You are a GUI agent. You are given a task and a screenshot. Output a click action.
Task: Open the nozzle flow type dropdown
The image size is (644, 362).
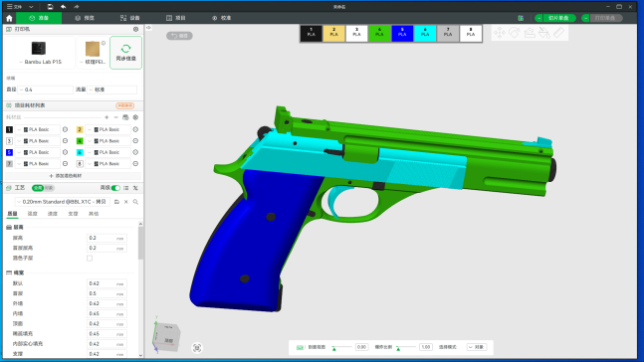[x=112, y=90]
